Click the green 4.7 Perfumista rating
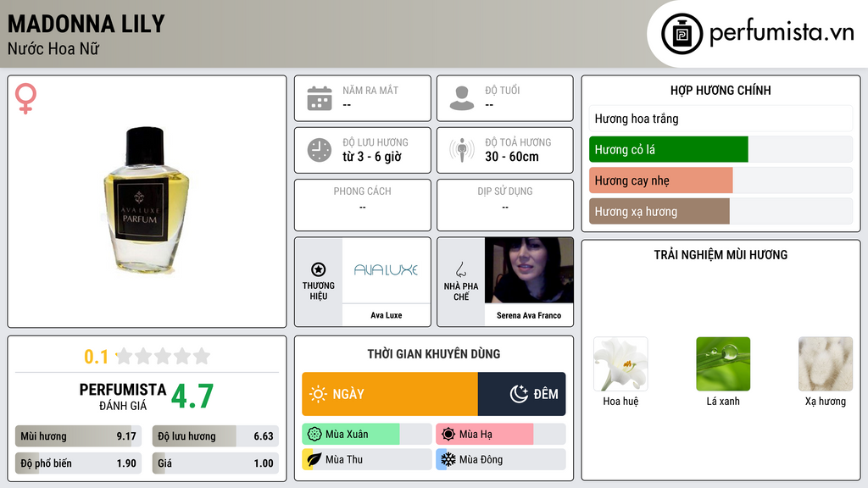Screen dimensions: 868x488 [x=192, y=396]
